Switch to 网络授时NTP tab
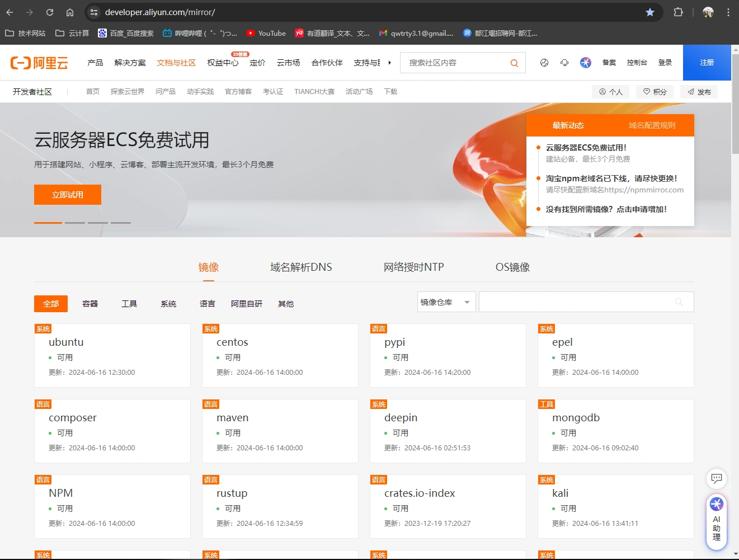The width and height of the screenshot is (739, 560). point(413,267)
